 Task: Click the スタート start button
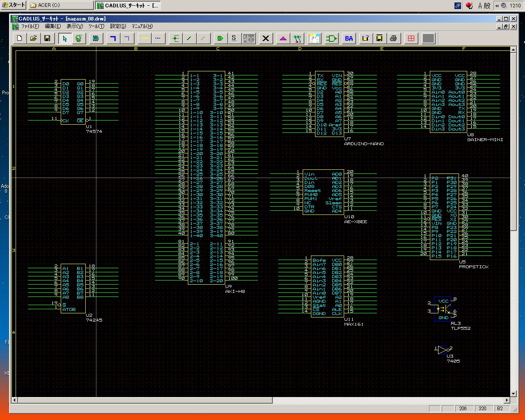click(14, 5)
